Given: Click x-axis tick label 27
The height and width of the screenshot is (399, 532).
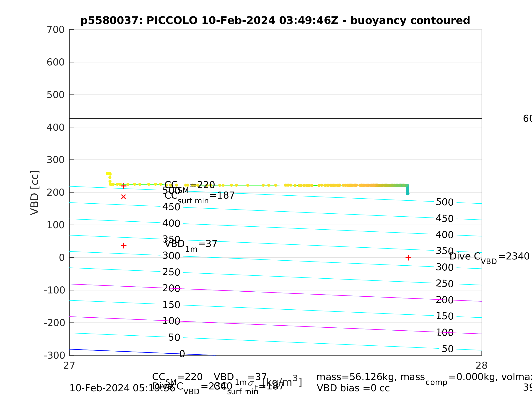Looking at the screenshot, I should [69, 365].
